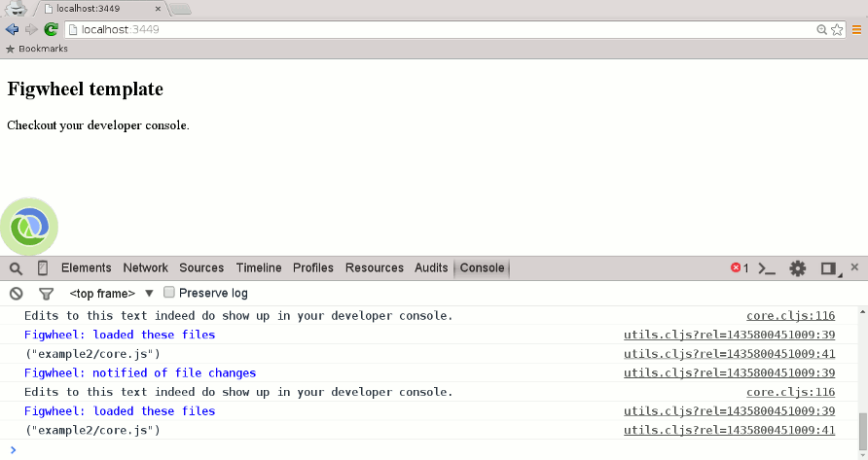
Task: Switch to the Sources tab
Action: [x=201, y=267]
